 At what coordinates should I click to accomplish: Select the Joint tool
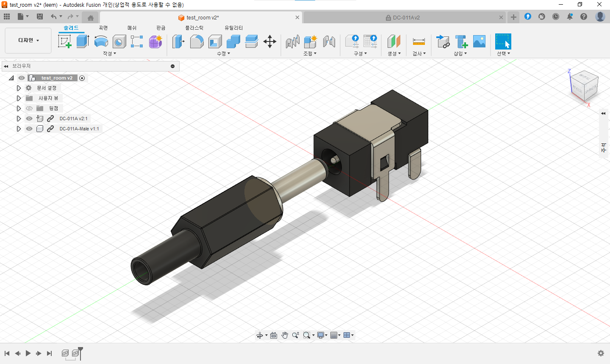292,41
